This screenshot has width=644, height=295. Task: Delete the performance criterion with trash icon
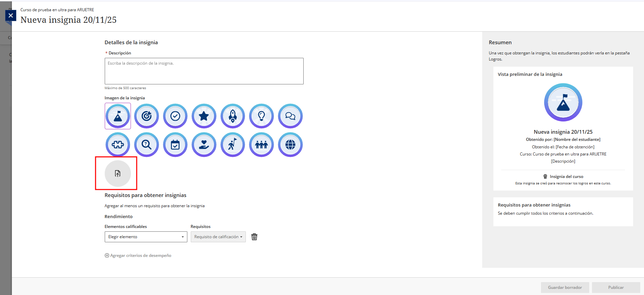pyautogui.click(x=254, y=237)
